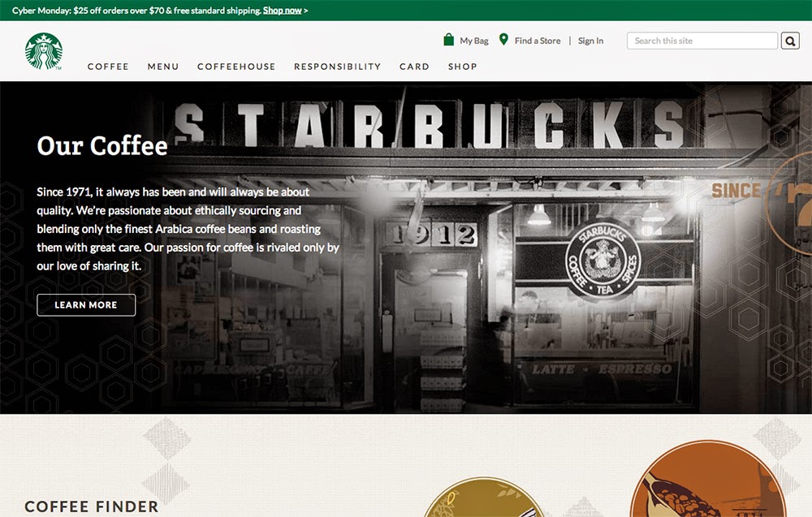Screen dimensions: 812x517
Task: Choose Responsibility in the top navigation
Action: point(337,67)
